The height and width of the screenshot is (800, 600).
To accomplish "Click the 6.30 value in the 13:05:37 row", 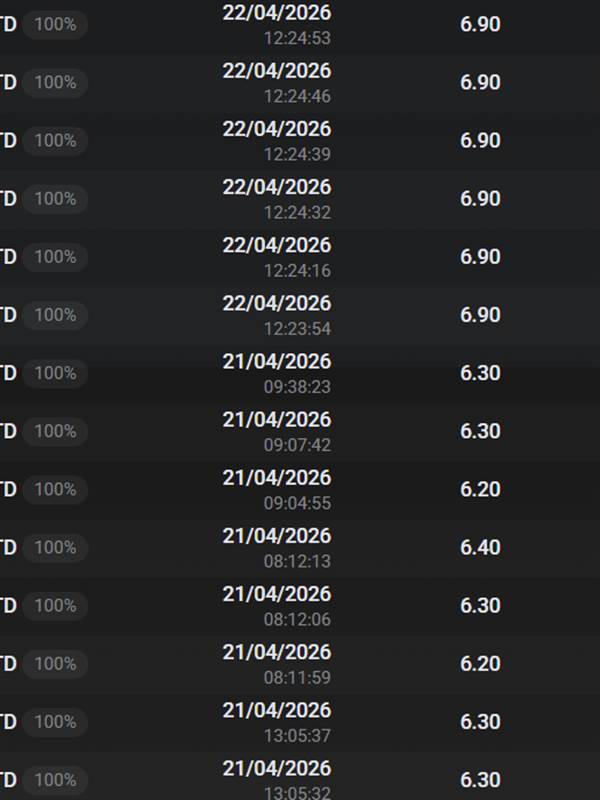I will tap(480, 721).
